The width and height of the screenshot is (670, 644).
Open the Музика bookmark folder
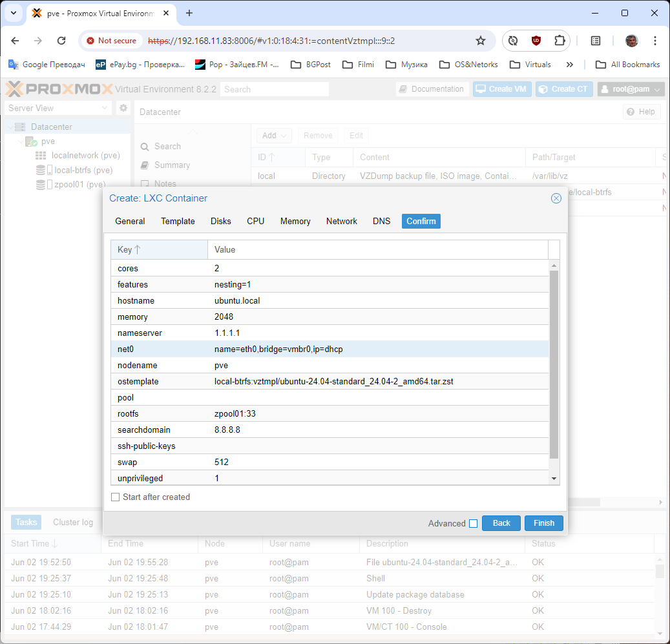pyautogui.click(x=406, y=65)
